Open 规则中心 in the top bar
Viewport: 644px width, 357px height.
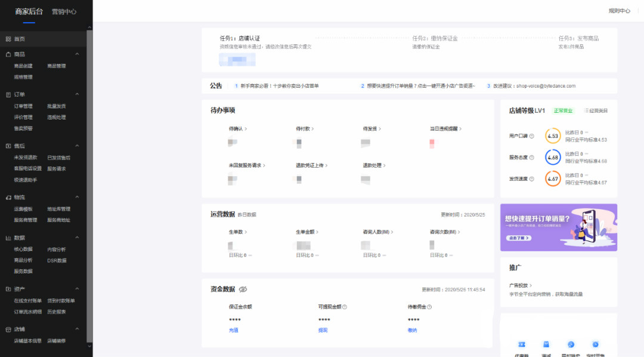click(x=619, y=11)
